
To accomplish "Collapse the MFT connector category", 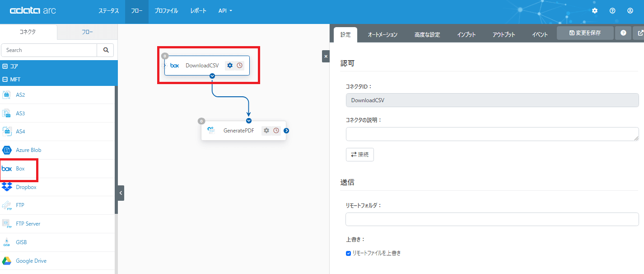I will [x=5, y=80].
